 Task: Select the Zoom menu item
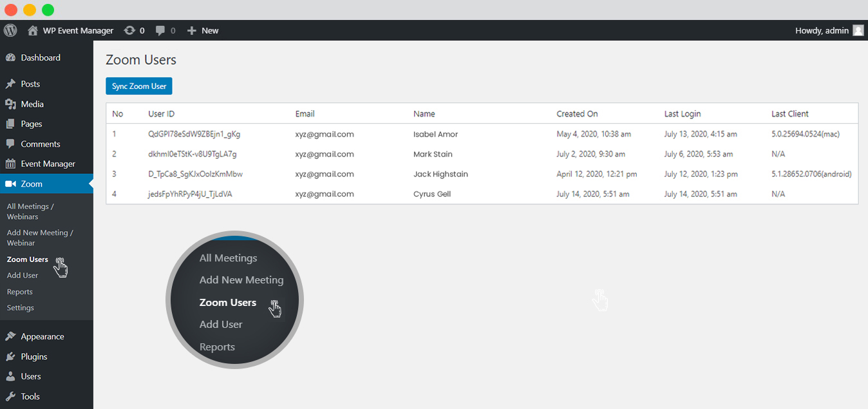46,184
